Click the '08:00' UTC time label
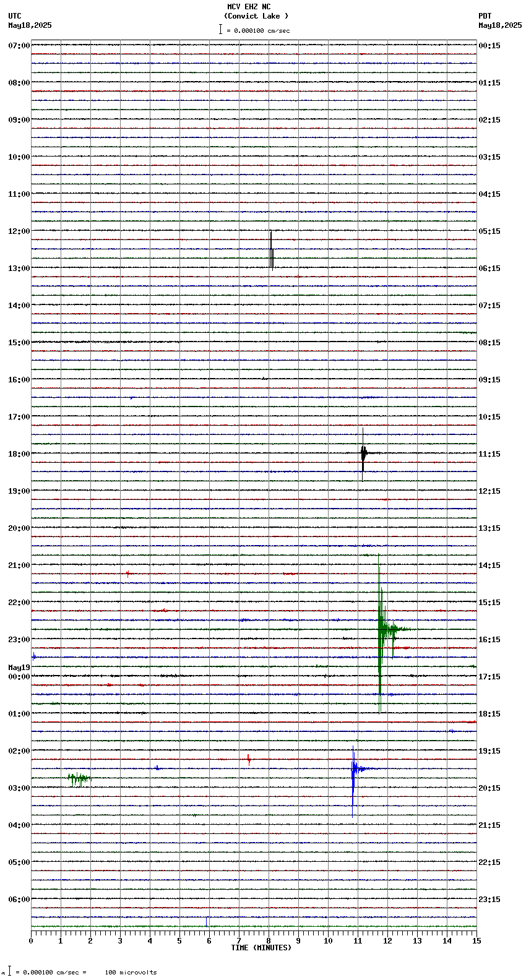Image resolution: width=526 pixels, height=980 pixels. pos(19,83)
